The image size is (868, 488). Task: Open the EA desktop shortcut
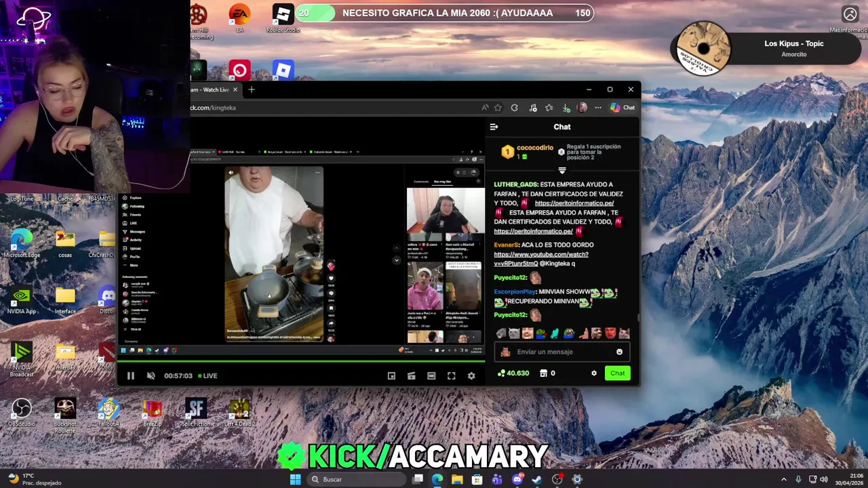239,18
